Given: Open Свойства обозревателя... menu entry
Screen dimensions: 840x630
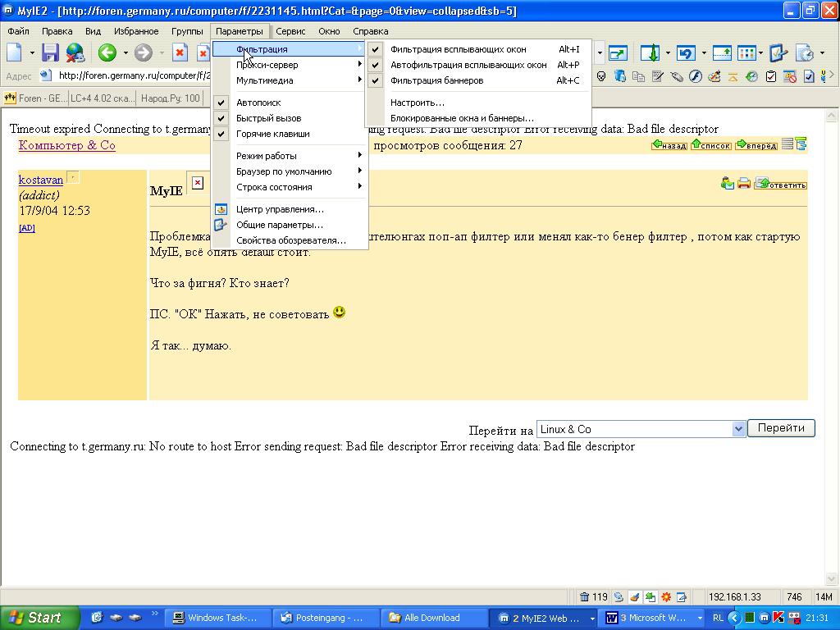Looking at the screenshot, I should pos(290,240).
